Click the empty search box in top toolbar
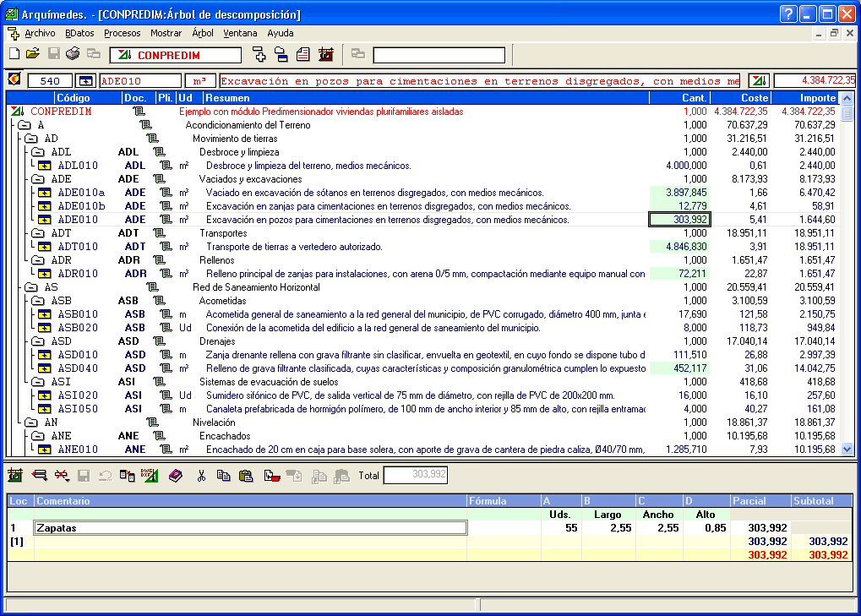 tap(439, 55)
